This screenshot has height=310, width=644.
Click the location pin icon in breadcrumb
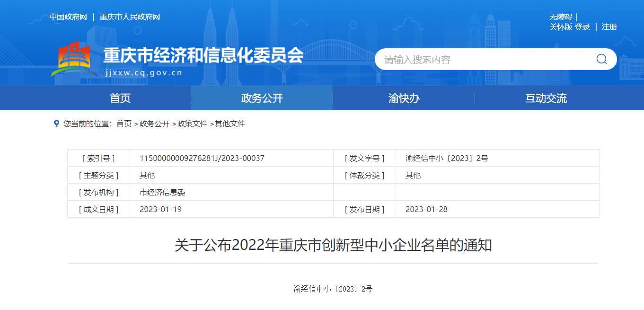(56, 124)
